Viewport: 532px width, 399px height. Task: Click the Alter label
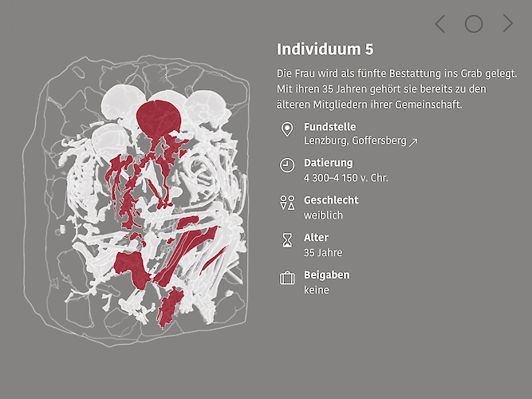pos(316,238)
